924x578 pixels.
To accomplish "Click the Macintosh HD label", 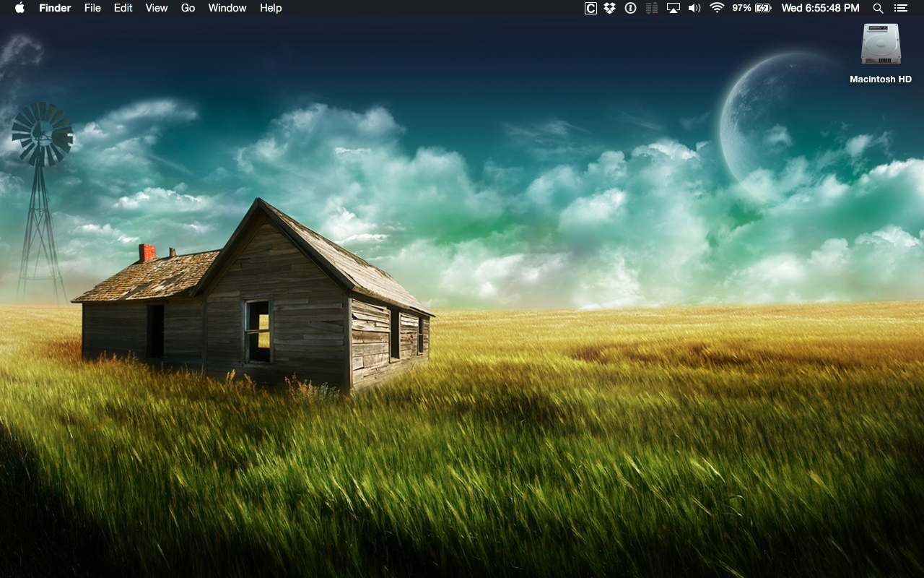I will [x=881, y=79].
